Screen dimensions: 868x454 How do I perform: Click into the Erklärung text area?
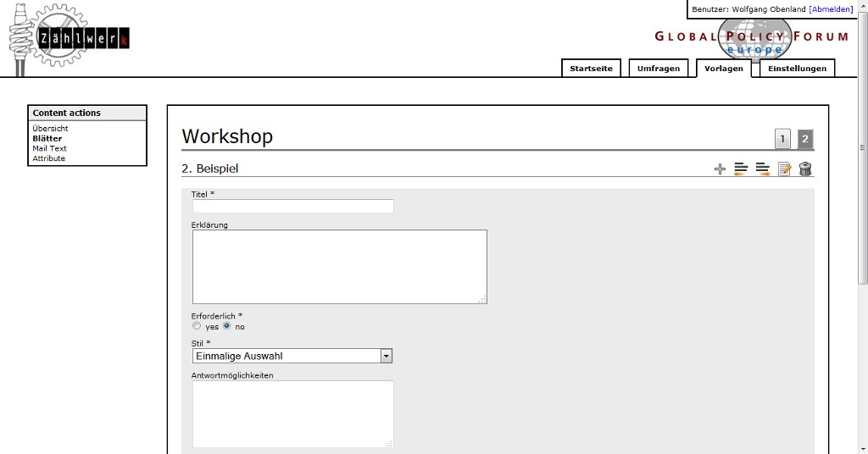click(x=339, y=266)
